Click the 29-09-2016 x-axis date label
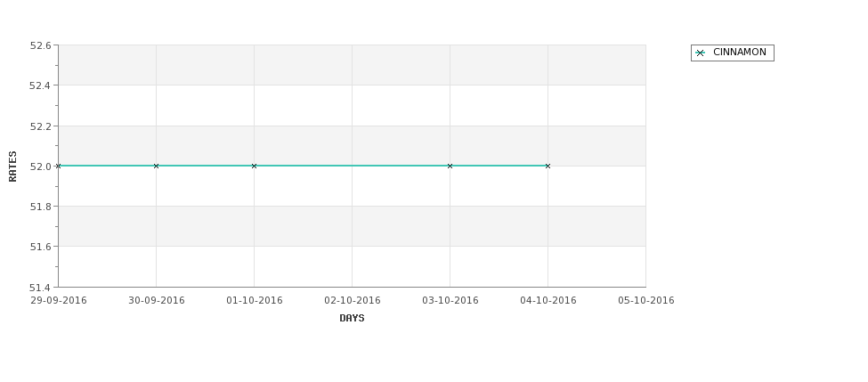Screen dimensions: 868x382 tap(59, 301)
